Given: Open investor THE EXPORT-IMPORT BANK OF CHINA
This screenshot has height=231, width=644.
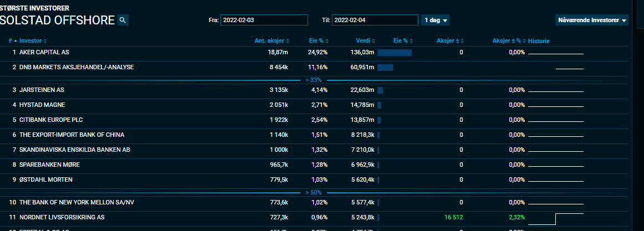Looking at the screenshot, I should (71, 135).
